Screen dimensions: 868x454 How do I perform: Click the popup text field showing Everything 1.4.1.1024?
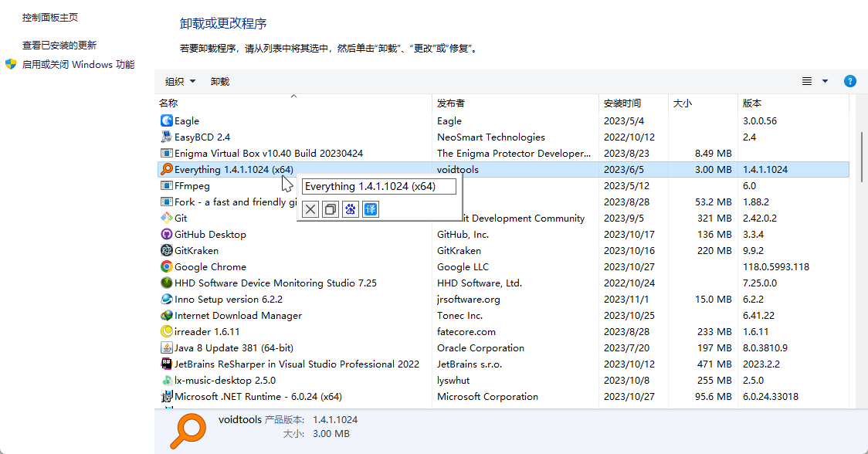(379, 187)
